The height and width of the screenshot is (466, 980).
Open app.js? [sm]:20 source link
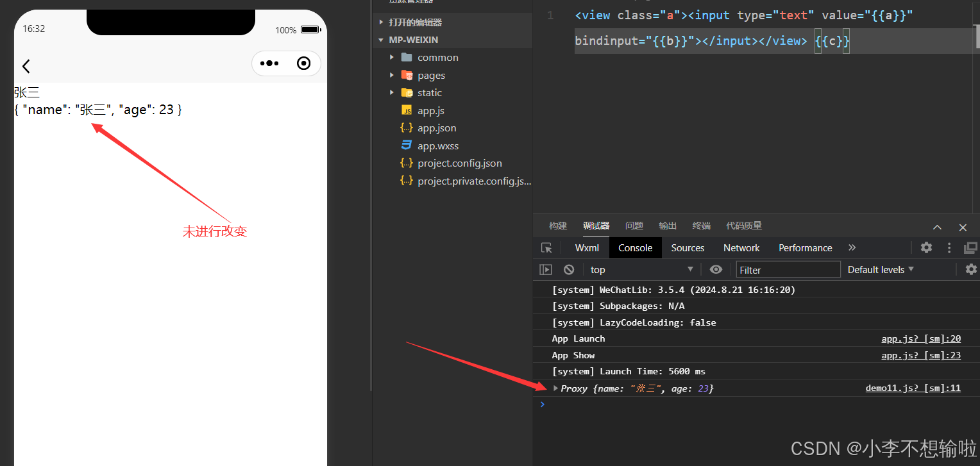point(921,338)
